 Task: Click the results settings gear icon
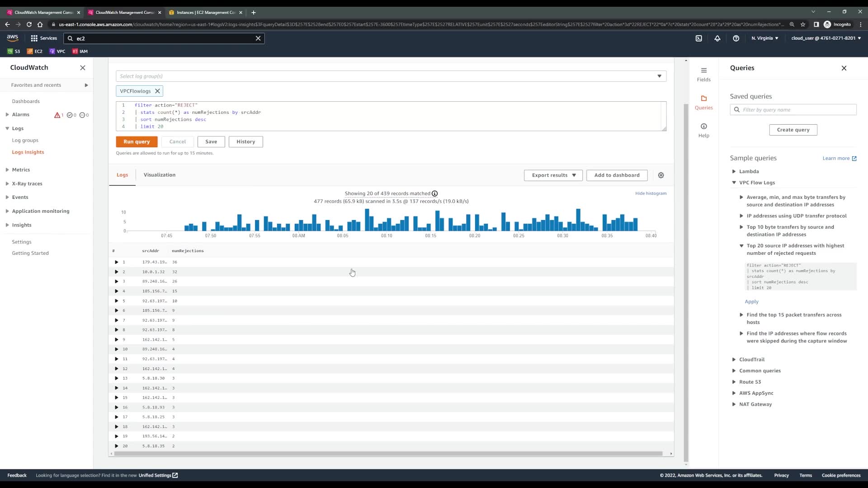pyautogui.click(x=661, y=175)
